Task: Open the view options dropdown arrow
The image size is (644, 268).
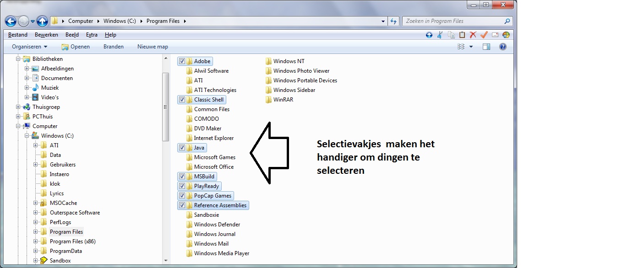Action: (471, 47)
